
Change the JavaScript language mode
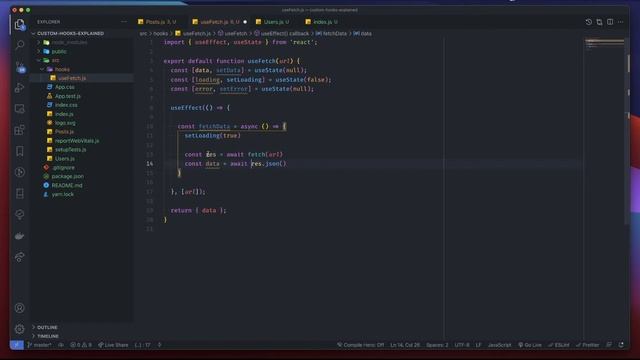(500, 345)
